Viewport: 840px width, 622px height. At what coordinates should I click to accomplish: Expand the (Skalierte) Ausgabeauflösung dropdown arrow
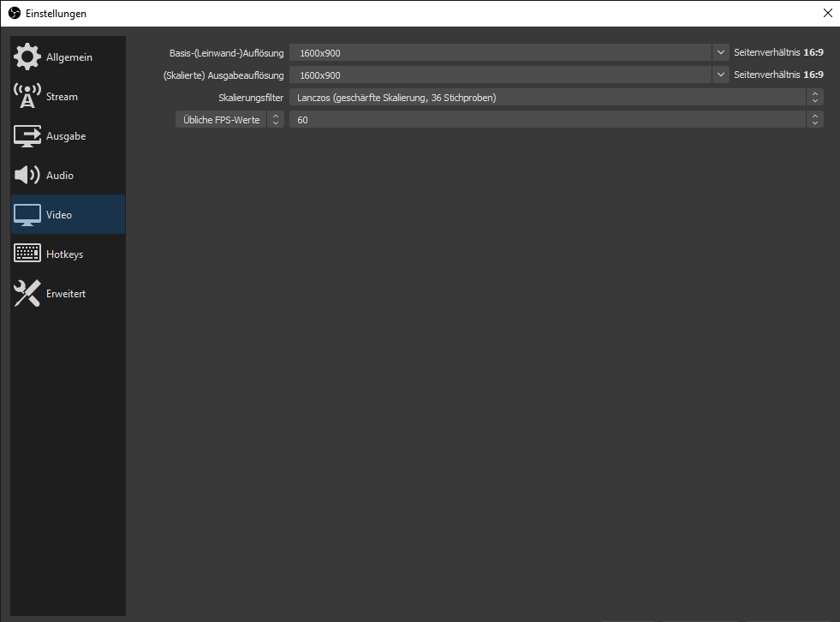click(x=719, y=75)
